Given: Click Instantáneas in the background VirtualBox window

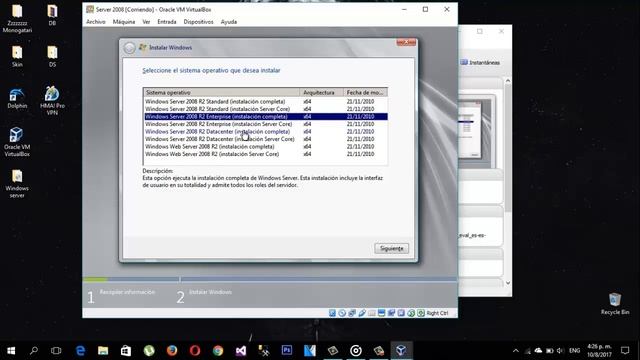Looking at the screenshot, I should pos(480,62).
